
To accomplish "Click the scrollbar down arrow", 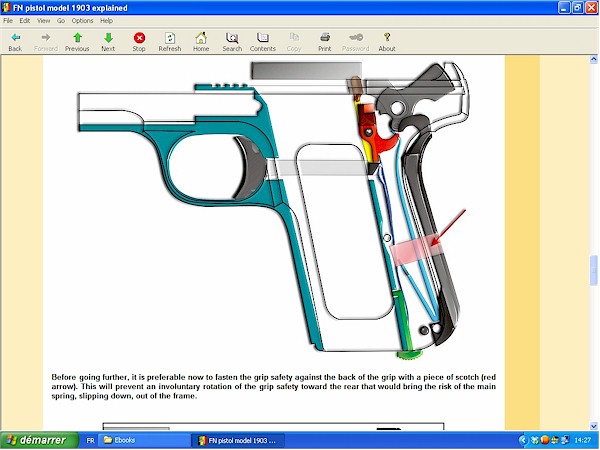I will click(593, 426).
